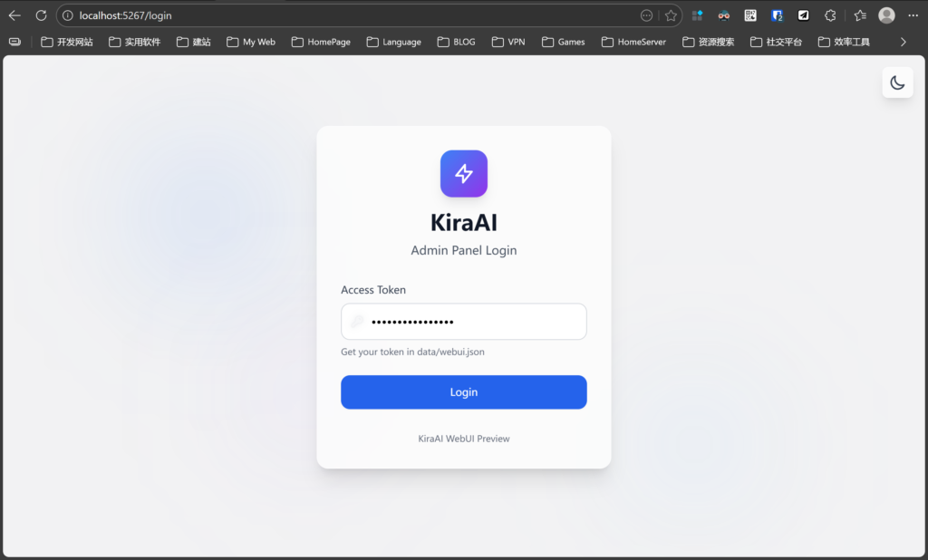Refresh the page with the reload icon
The image size is (928, 560).
[41, 15]
